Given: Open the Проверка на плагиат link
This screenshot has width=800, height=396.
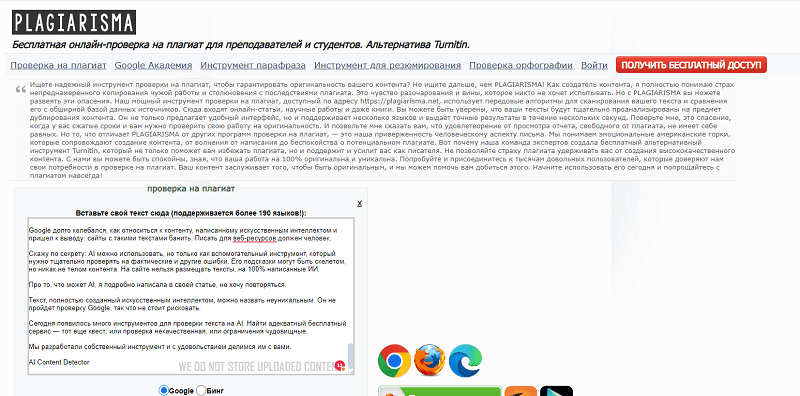Looking at the screenshot, I should point(58,65).
